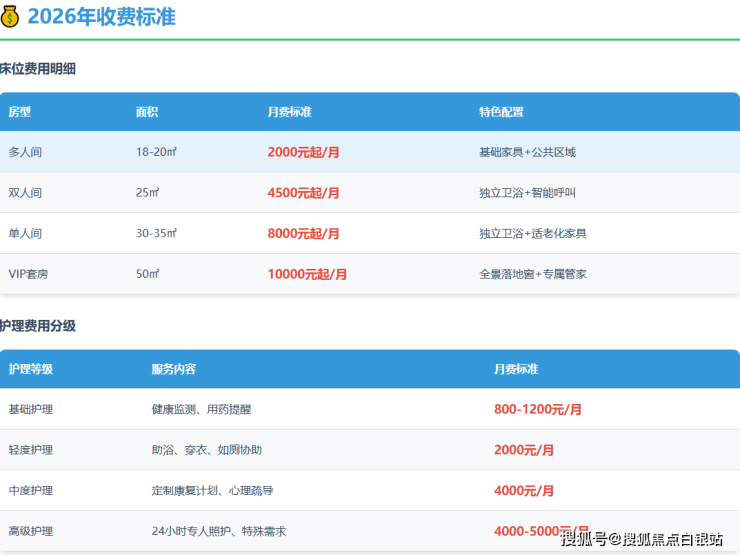Viewport: 740px width, 555px height.
Task: Click the 房型 column header
Action: (20, 112)
